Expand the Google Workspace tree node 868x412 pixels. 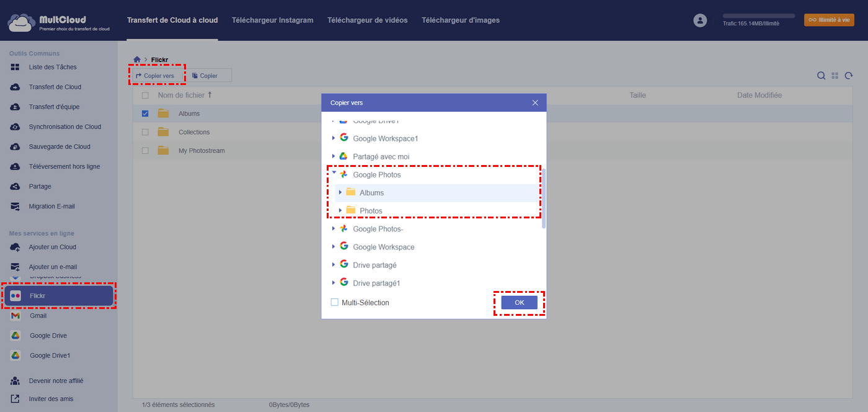click(x=334, y=247)
